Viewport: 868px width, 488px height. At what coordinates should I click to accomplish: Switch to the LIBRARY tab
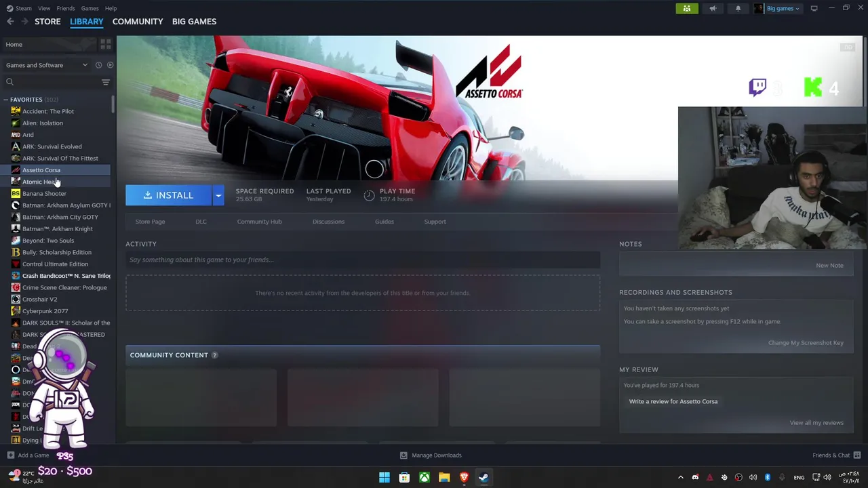coord(87,22)
